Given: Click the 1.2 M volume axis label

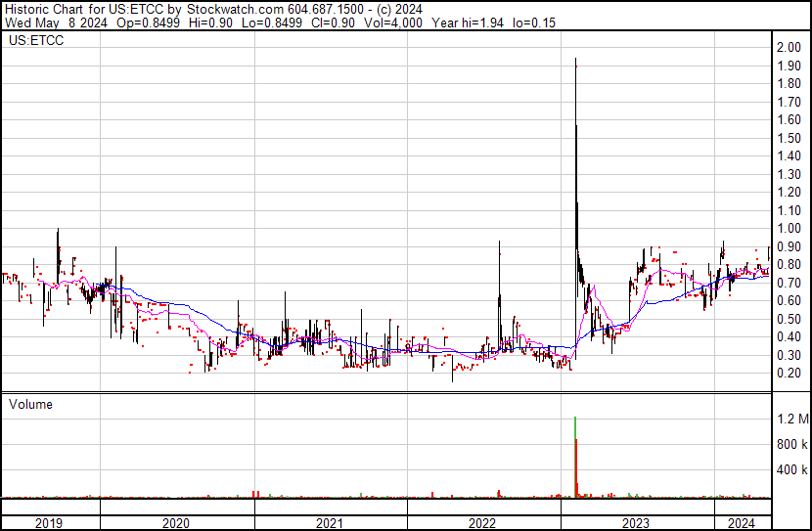Looking at the screenshot, I should click(x=792, y=419).
